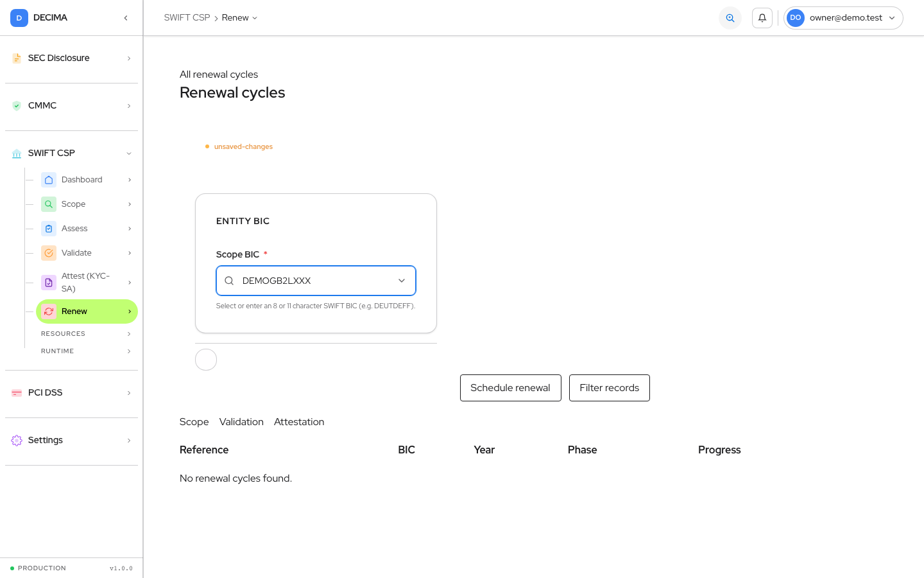
Task: Expand the Settings section chevron
Action: [129, 441]
